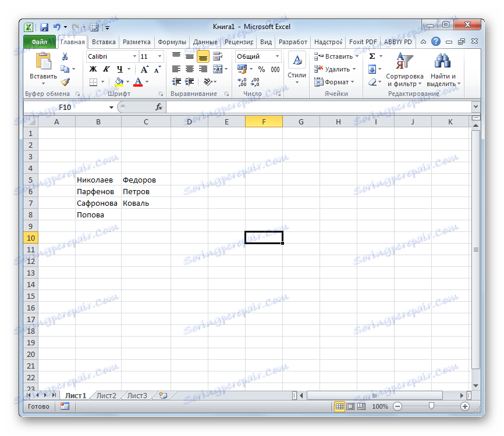Screen dimensions: 504x436
Task: Click column F header
Action: pos(264,121)
